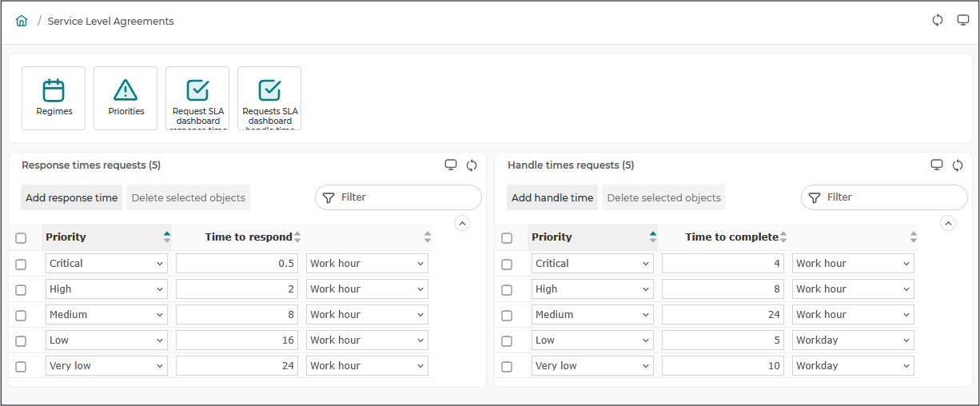Open High priority dropdown in response times
This screenshot has width=980, height=406.
click(x=106, y=289)
